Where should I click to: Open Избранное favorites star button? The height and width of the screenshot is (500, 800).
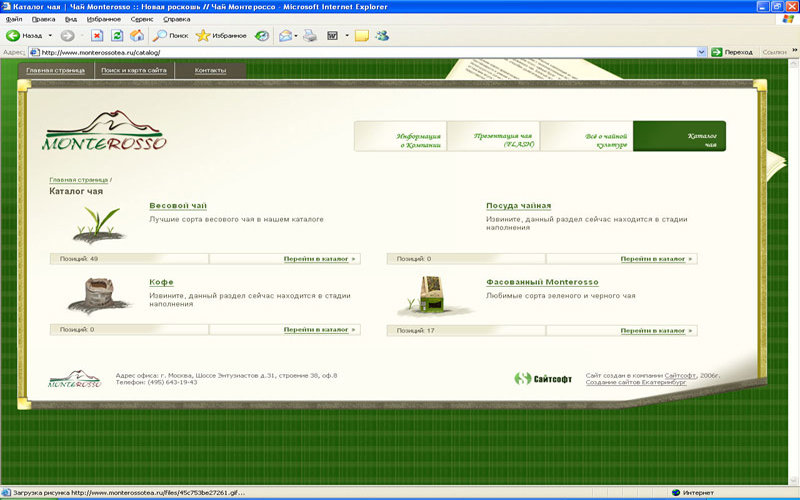(221, 36)
